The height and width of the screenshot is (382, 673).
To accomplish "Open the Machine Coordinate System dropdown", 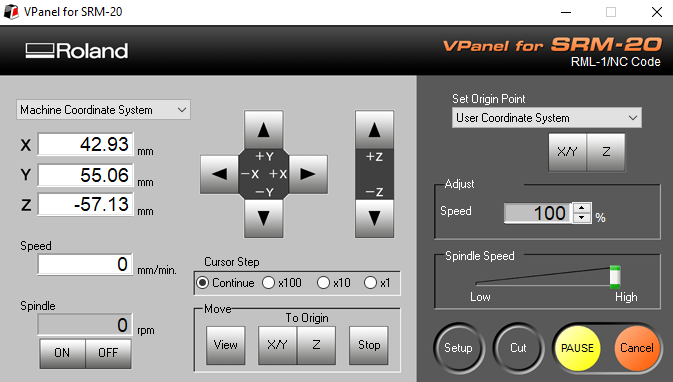I will coord(103,110).
